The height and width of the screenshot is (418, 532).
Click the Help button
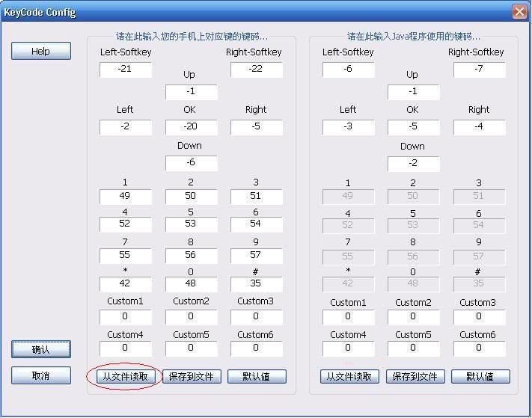click(41, 51)
